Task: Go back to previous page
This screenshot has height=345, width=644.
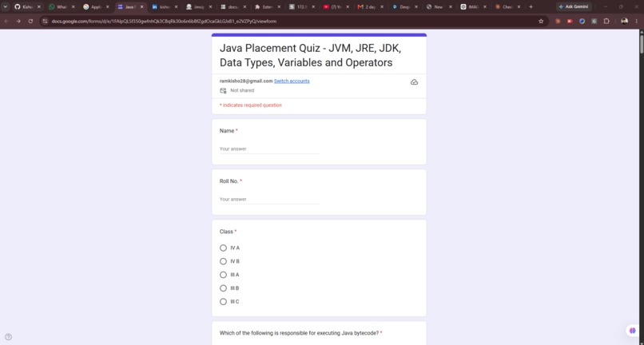Action: point(6,21)
